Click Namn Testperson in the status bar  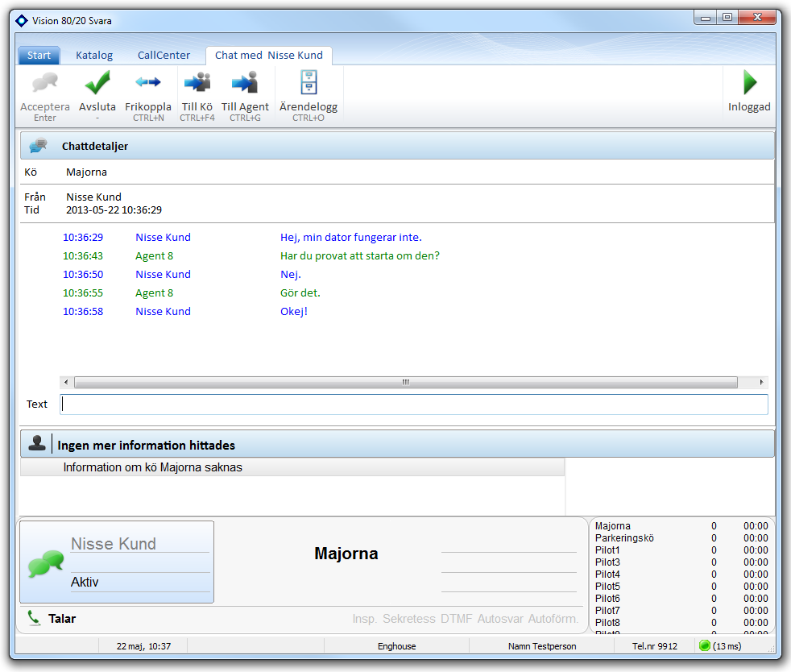(542, 645)
